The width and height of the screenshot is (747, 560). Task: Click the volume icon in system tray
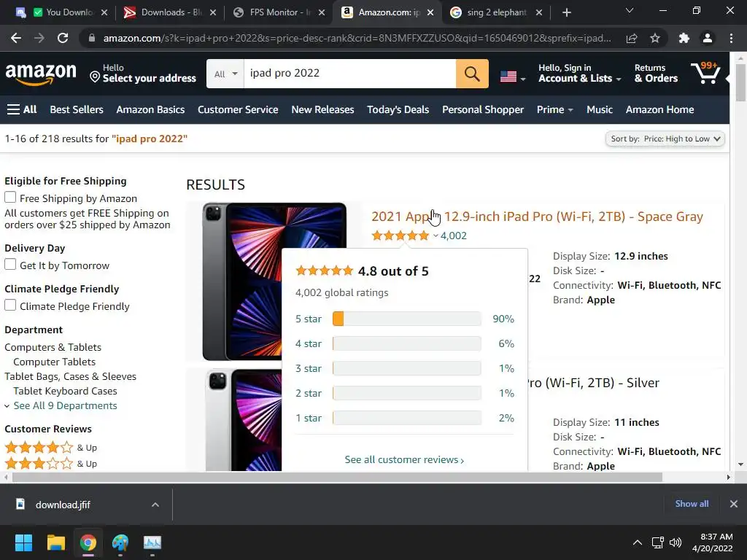[x=675, y=542]
